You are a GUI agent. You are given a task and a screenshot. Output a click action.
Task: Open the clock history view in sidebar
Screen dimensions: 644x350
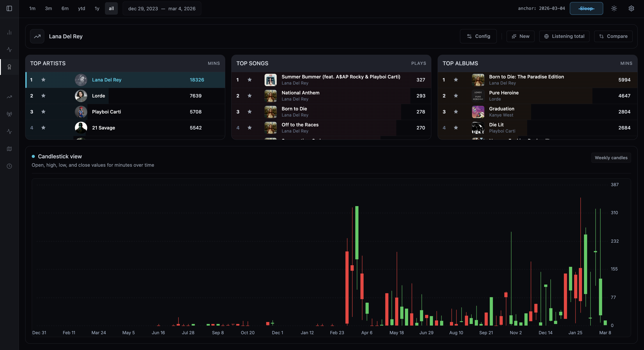click(x=9, y=166)
